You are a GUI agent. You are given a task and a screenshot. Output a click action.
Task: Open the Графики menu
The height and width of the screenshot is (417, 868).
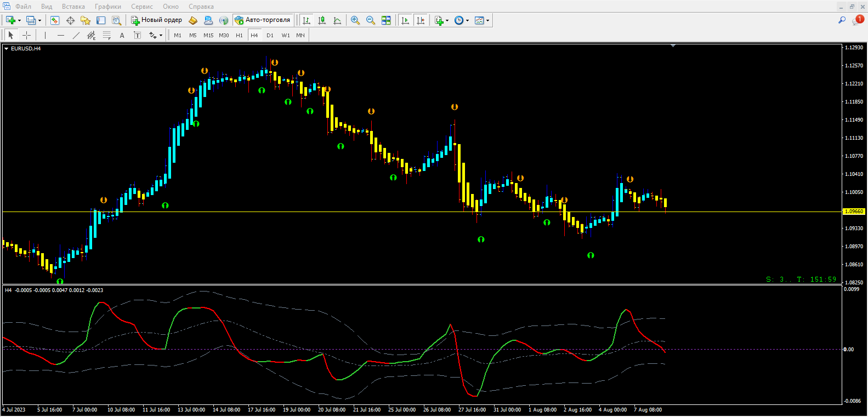(107, 7)
